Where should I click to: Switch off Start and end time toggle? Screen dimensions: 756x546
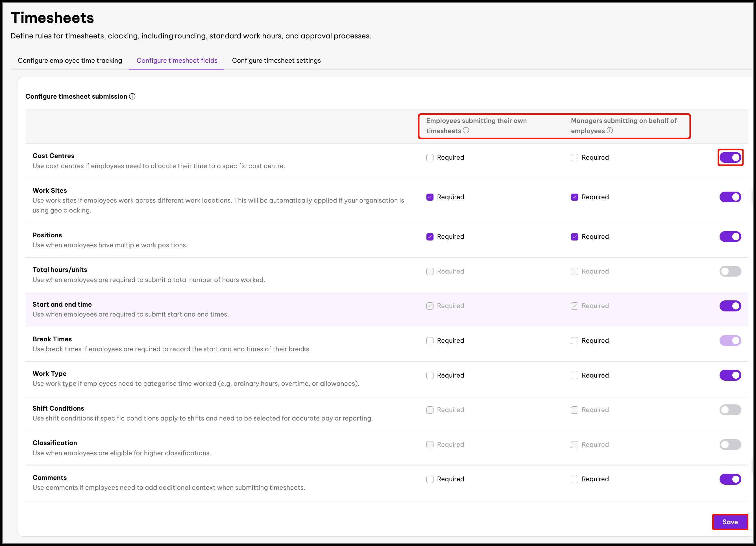[x=730, y=306]
